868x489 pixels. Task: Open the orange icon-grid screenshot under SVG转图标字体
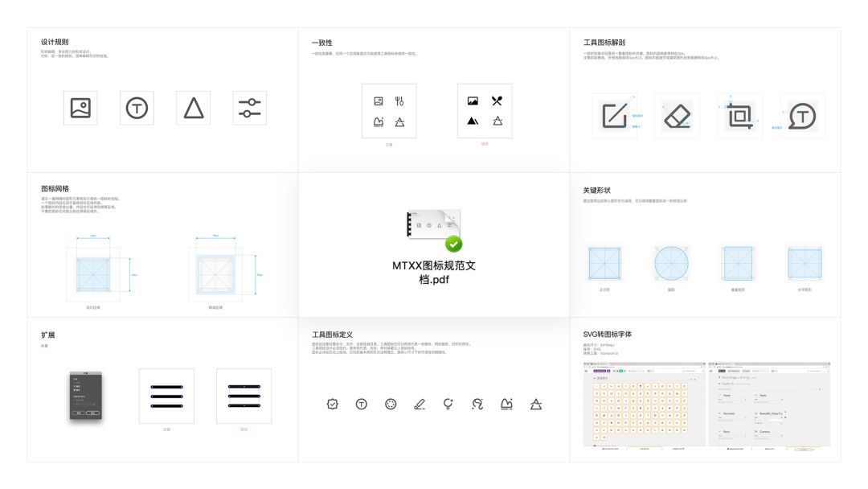click(645, 405)
